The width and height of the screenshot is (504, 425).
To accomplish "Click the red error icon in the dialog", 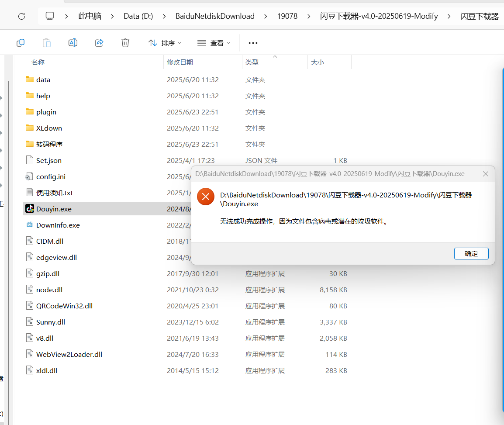I will tap(206, 196).
